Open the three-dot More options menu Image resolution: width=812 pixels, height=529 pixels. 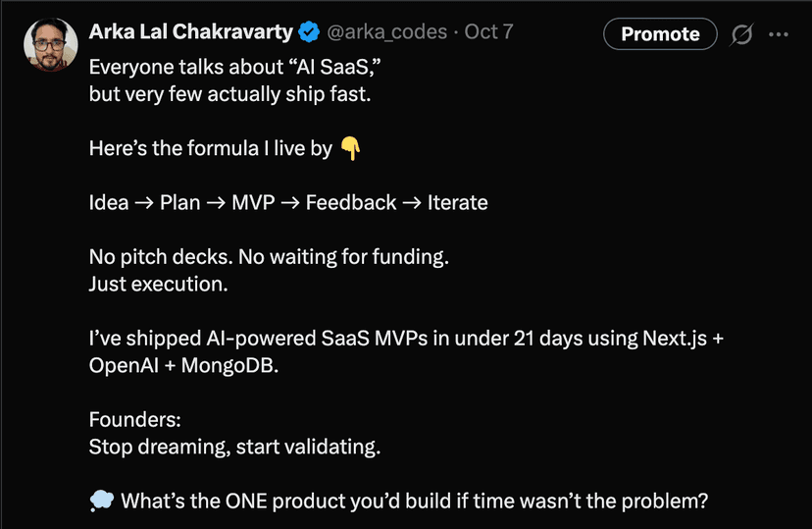[779, 34]
